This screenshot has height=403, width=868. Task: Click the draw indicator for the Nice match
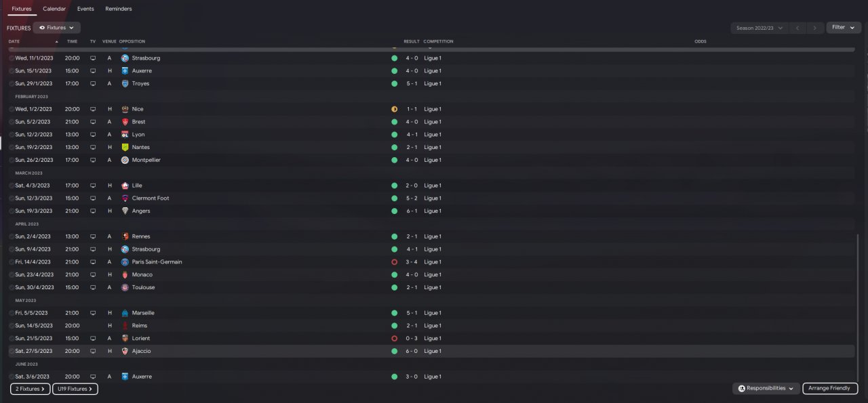[394, 109]
